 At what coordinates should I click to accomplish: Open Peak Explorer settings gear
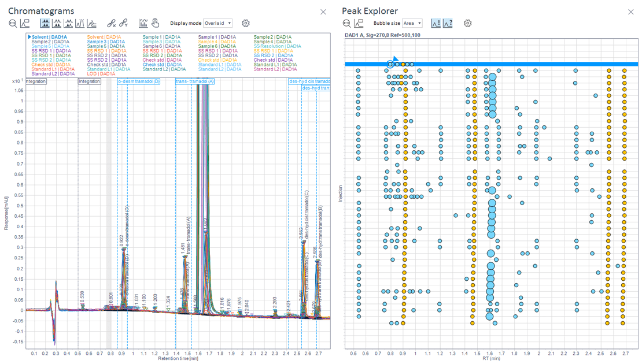pos(467,24)
